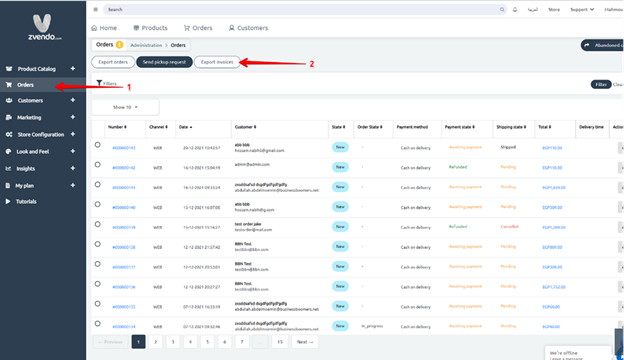Open the Products tab in top nav
The height and width of the screenshot is (360, 624).
(x=150, y=28)
